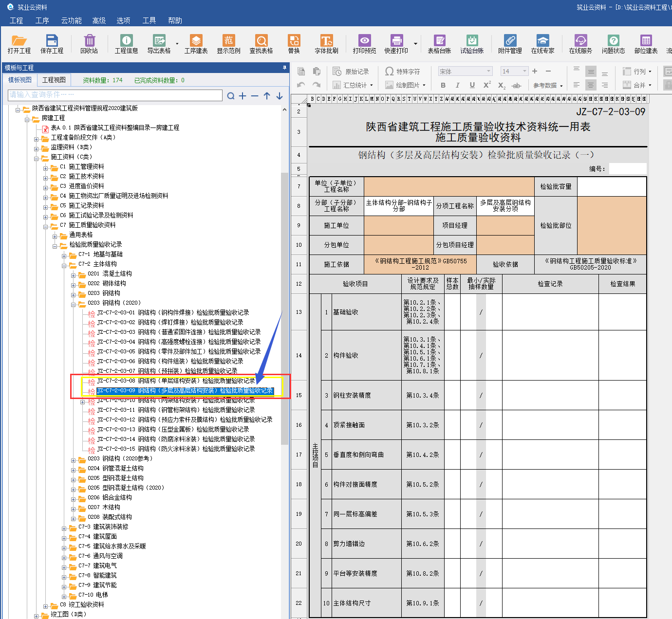Collapse the C7-2 主体结构 node

point(64,266)
